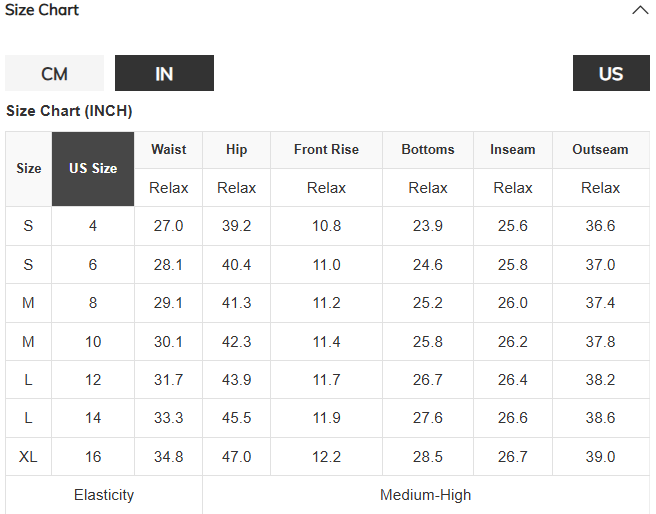Click the Hip column header
This screenshot has width=656, height=514.
pyautogui.click(x=236, y=150)
